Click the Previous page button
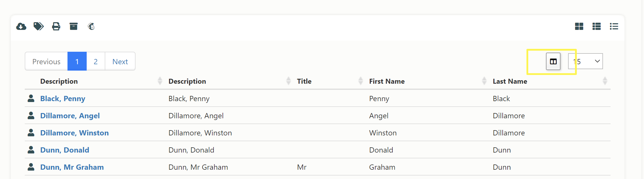The height and width of the screenshot is (179, 644). pos(47,61)
